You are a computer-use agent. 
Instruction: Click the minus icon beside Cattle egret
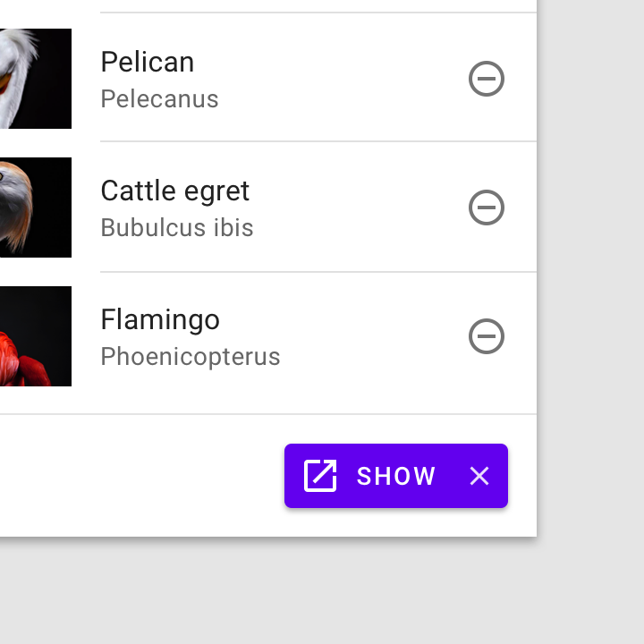point(487,208)
